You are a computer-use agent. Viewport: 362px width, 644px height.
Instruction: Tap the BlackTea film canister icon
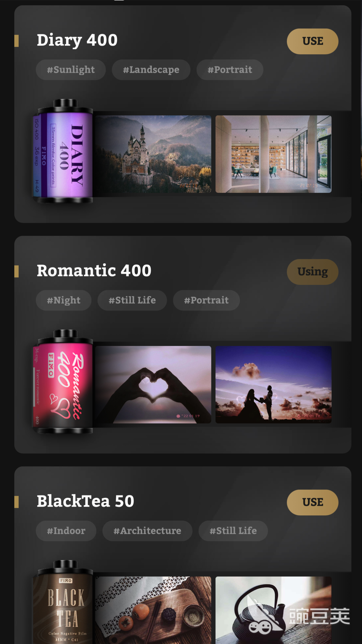[63, 602]
